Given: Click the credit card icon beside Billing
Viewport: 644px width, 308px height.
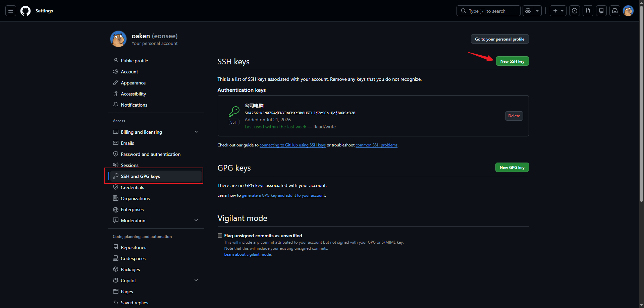Looking at the screenshot, I should point(116,132).
